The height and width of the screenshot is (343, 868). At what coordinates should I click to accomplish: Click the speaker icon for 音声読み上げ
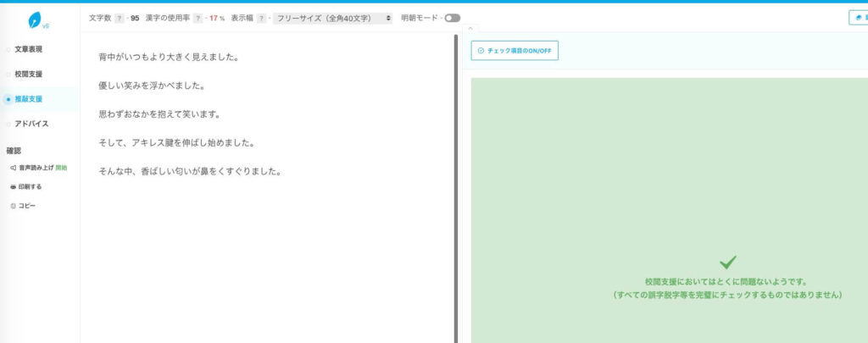coord(13,168)
